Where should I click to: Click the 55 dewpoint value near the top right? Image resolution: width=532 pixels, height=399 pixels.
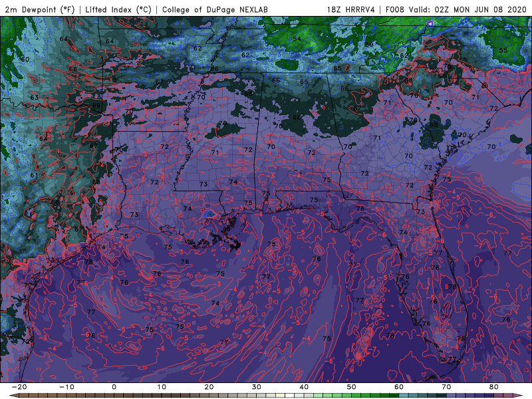503,51
